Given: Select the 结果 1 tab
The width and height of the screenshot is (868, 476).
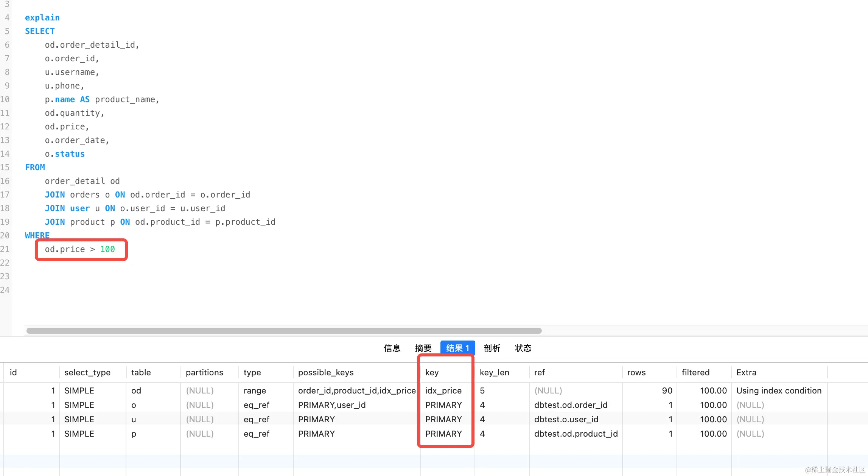Looking at the screenshot, I should pyautogui.click(x=457, y=348).
